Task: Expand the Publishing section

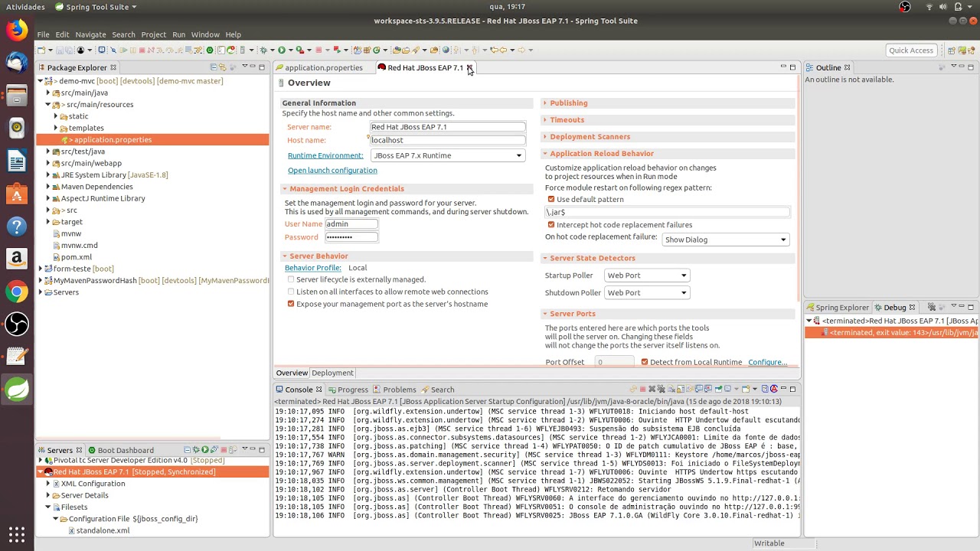Action: coord(568,103)
